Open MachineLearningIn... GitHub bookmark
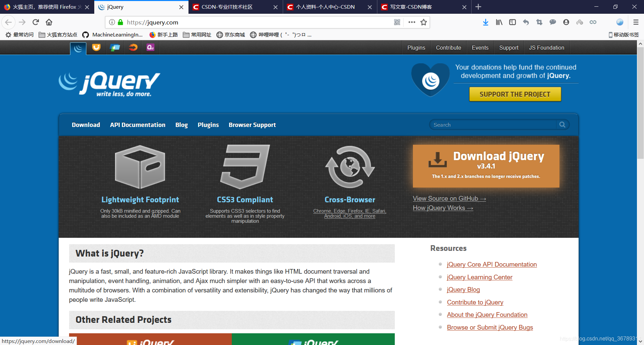Image resolution: width=644 pixels, height=345 pixels. (x=113, y=34)
